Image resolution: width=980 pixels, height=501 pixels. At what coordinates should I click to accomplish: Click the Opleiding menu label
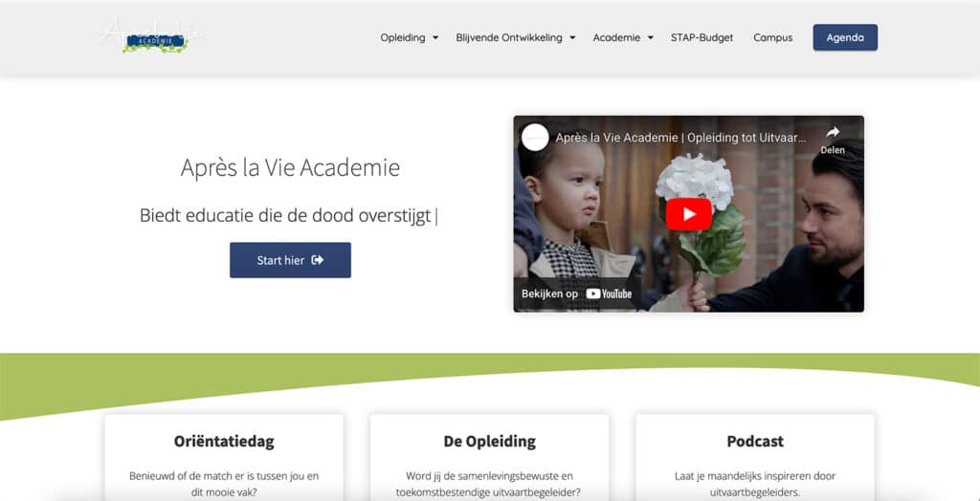click(x=403, y=37)
